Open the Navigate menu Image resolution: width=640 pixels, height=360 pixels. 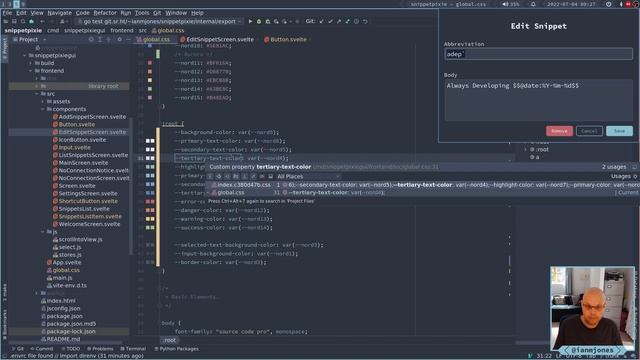(59, 13)
